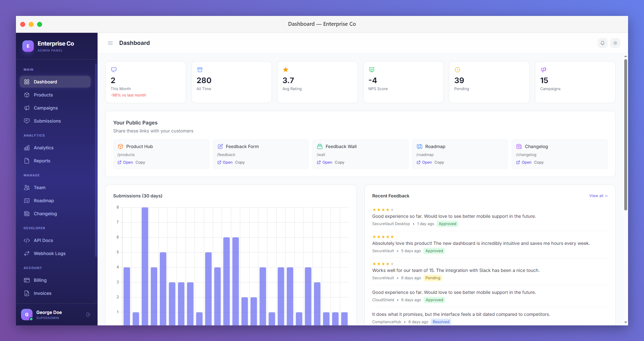
Task: Click the Enterprise Co avatar logo
Action: 28,46
